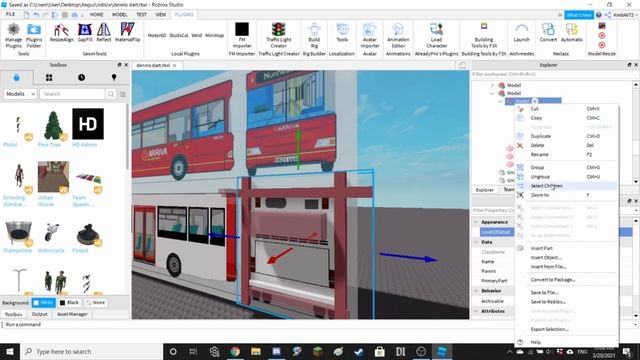Open the Traffic Light Creator plugin
Screen dimensions: 640x360
[x=279, y=35]
